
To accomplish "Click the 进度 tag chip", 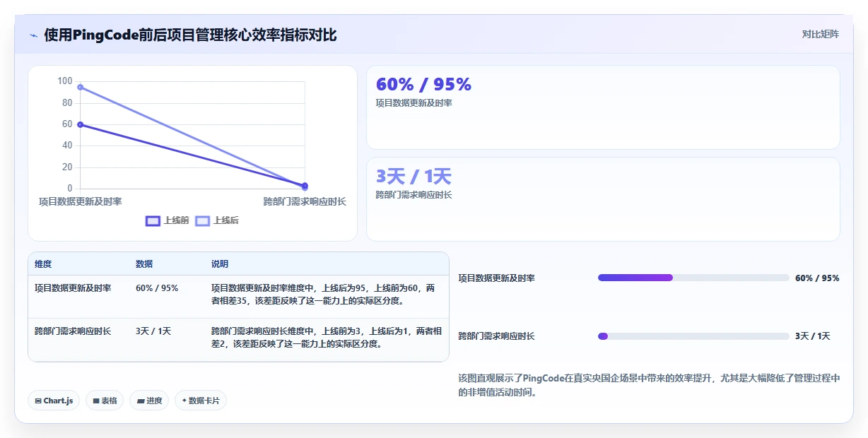I will [x=149, y=401].
